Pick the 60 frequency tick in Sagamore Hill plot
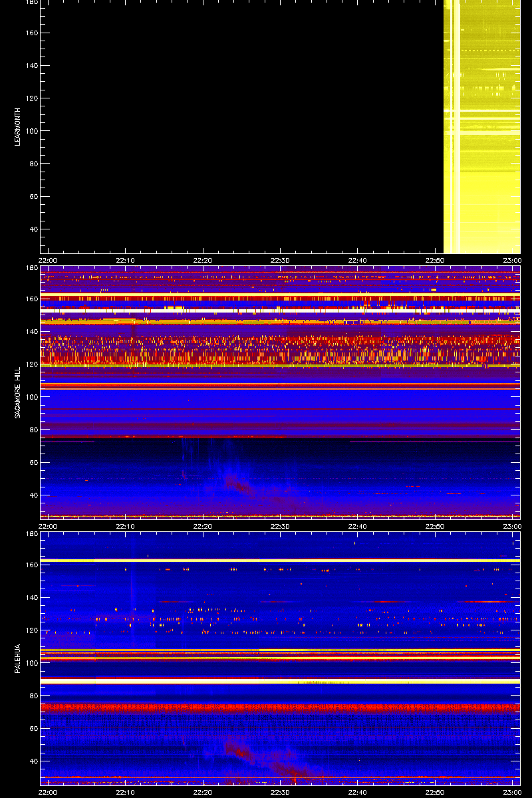 (34, 463)
